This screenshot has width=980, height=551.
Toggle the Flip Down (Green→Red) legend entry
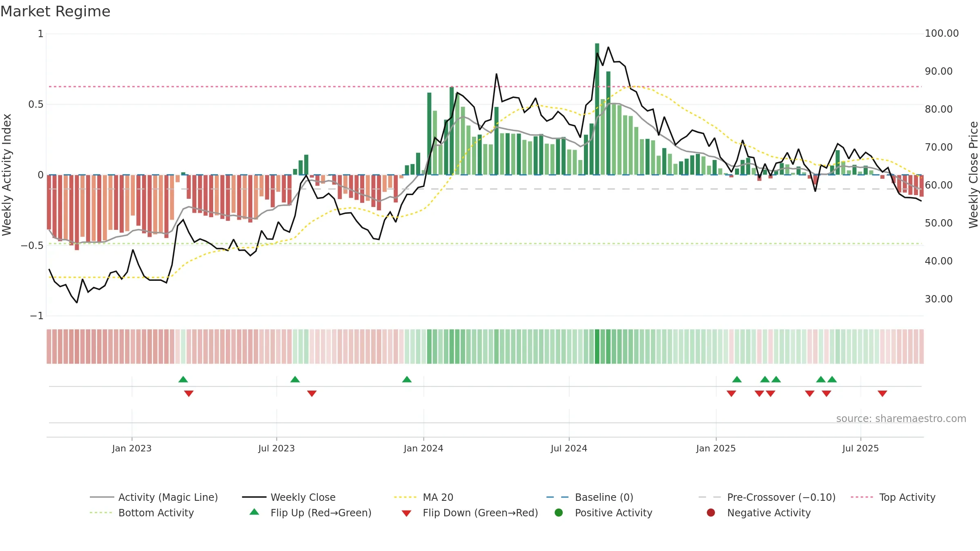(470, 513)
